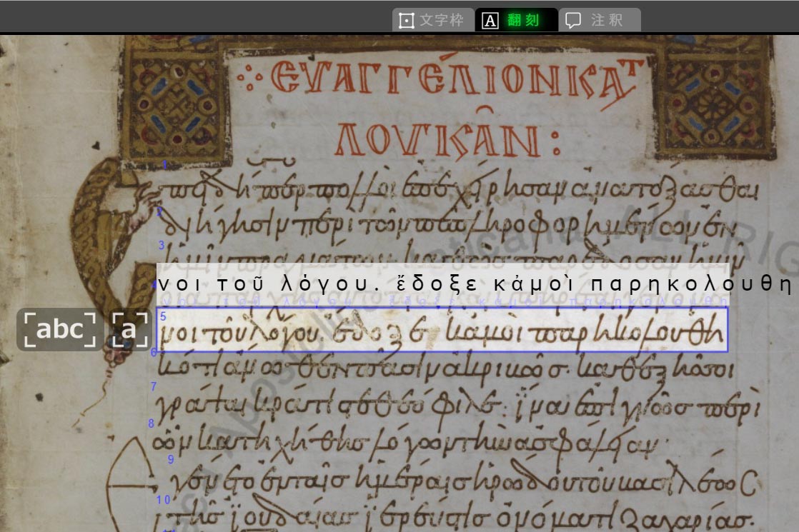Choose the line number 9 marker

coord(171,459)
